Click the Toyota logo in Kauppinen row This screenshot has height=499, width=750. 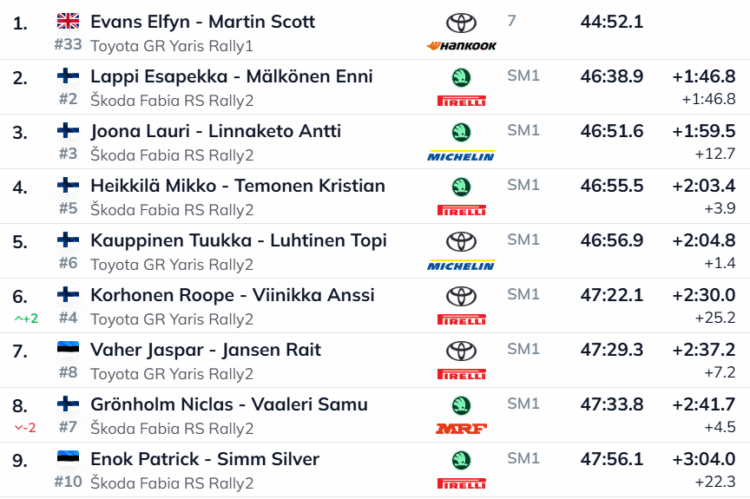coord(460,241)
